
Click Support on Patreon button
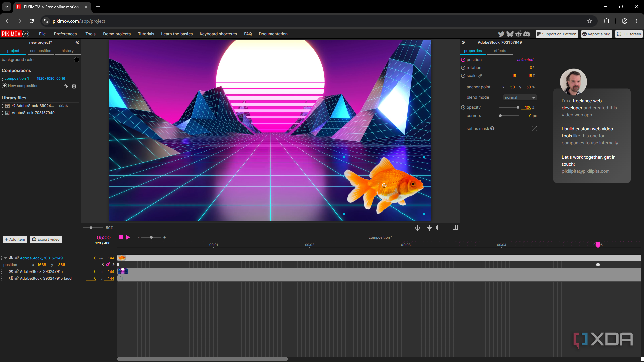tap(557, 34)
